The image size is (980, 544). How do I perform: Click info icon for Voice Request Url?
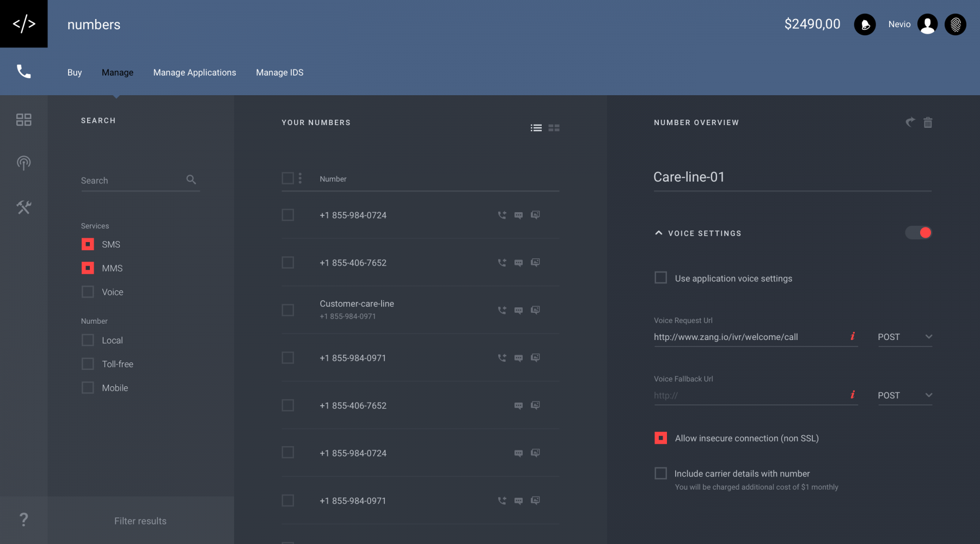point(853,336)
